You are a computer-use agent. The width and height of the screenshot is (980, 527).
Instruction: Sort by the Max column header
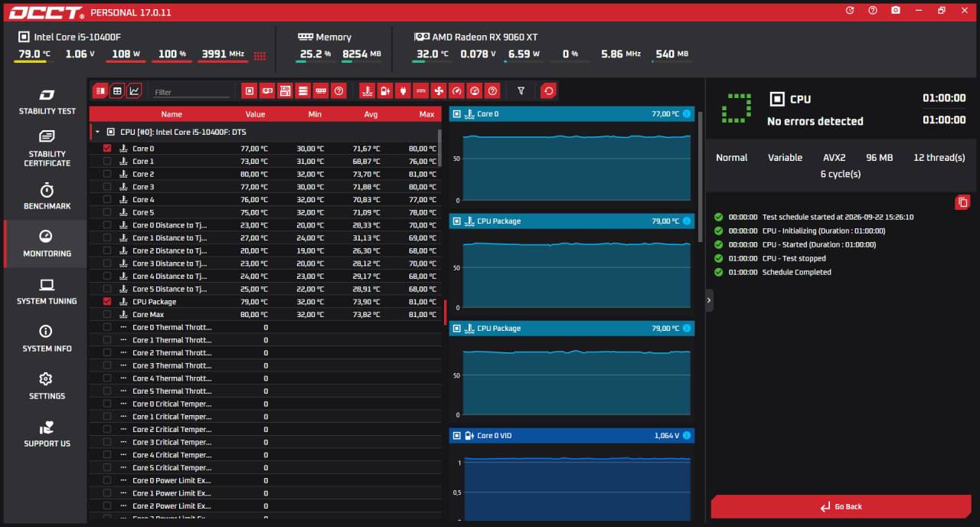pyautogui.click(x=426, y=114)
